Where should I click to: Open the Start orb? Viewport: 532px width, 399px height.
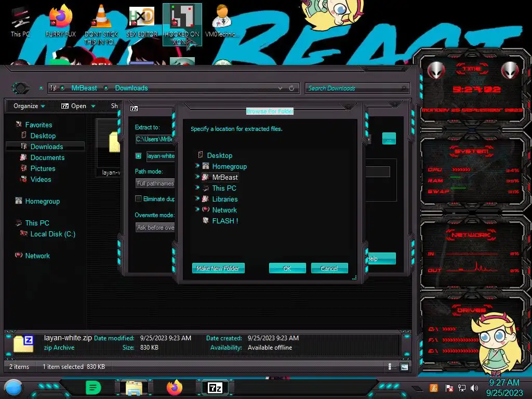click(x=14, y=388)
